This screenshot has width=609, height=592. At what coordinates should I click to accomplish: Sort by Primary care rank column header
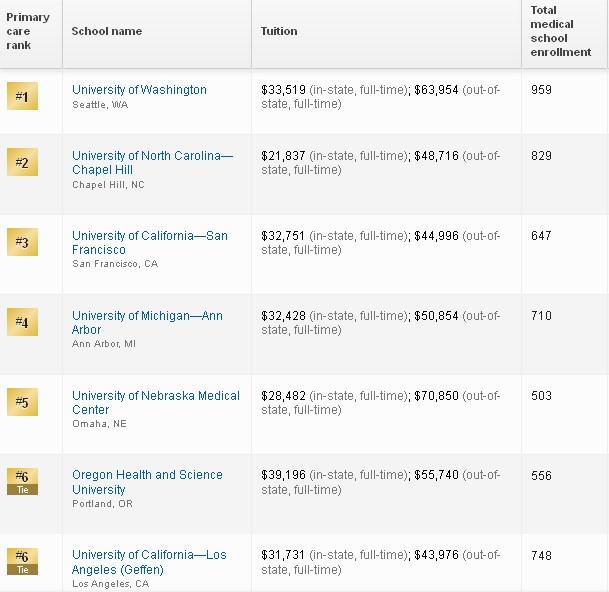(28, 31)
